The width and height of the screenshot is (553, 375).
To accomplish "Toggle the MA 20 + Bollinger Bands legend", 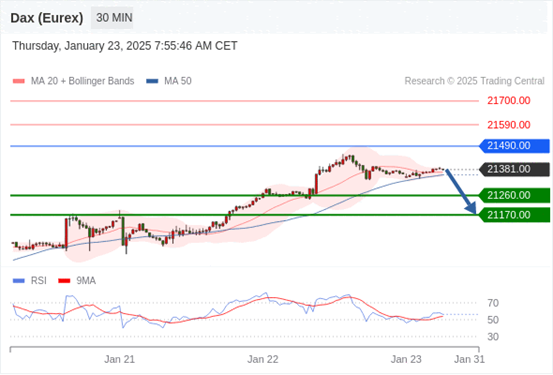I will tap(73, 81).
